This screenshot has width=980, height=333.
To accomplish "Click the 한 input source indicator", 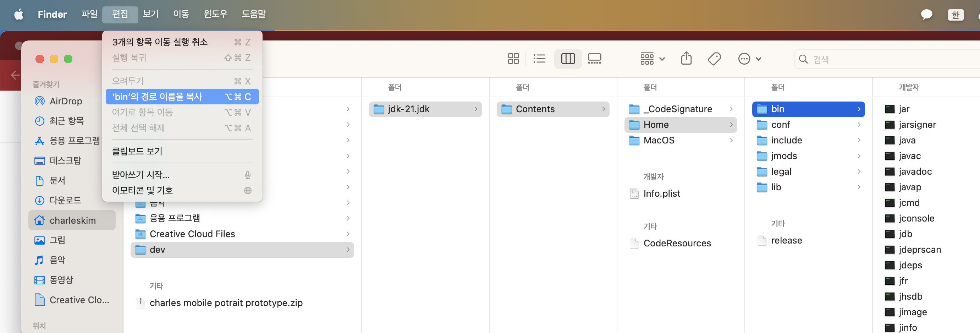I will click(x=955, y=15).
